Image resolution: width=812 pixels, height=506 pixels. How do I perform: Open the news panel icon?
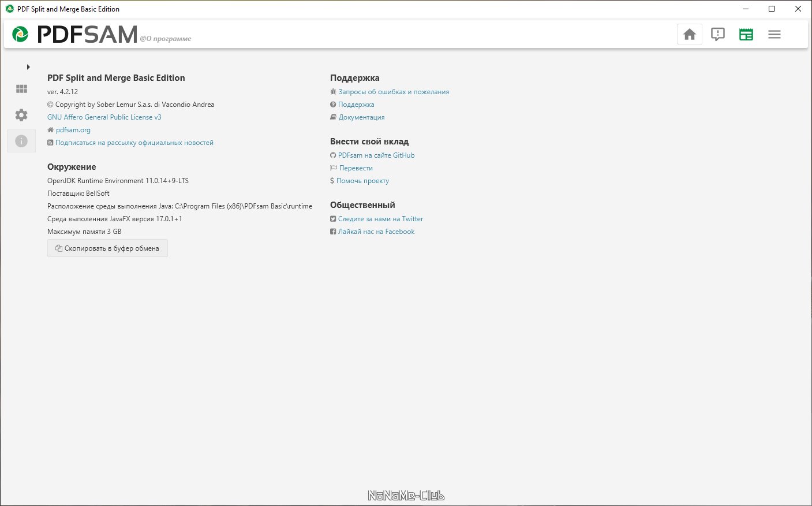pyautogui.click(x=746, y=35)
